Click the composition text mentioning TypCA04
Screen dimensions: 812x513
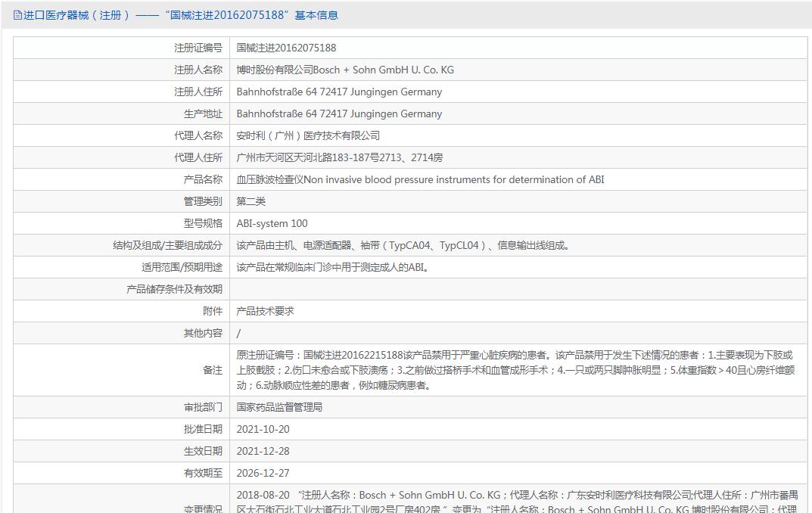403,245
